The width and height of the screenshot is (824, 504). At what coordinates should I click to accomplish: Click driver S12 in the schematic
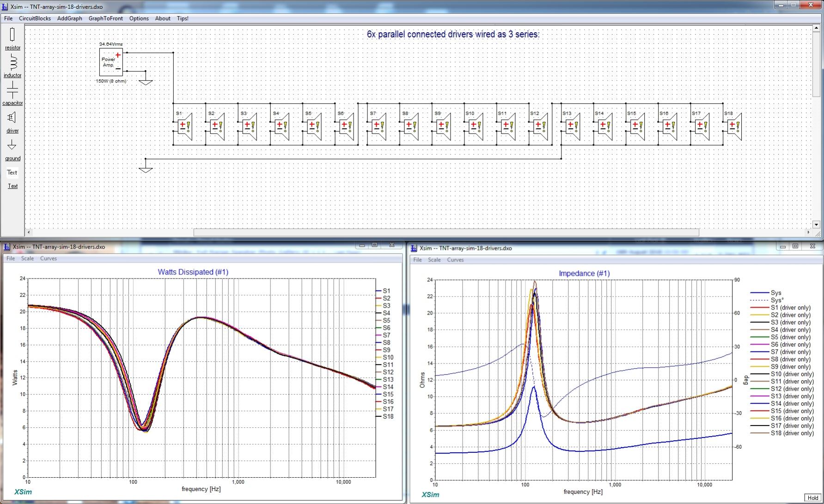click(x=540, y=126)
